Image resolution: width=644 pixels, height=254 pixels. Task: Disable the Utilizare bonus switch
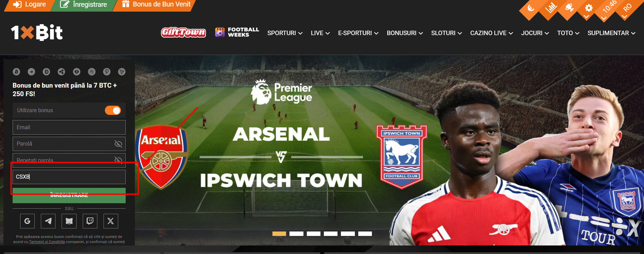point(113,110)
